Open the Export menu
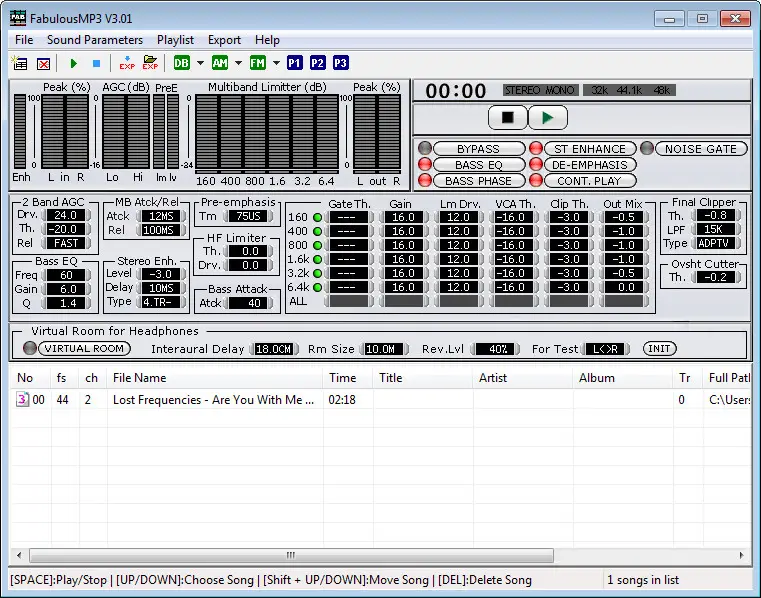 (224, 40)
